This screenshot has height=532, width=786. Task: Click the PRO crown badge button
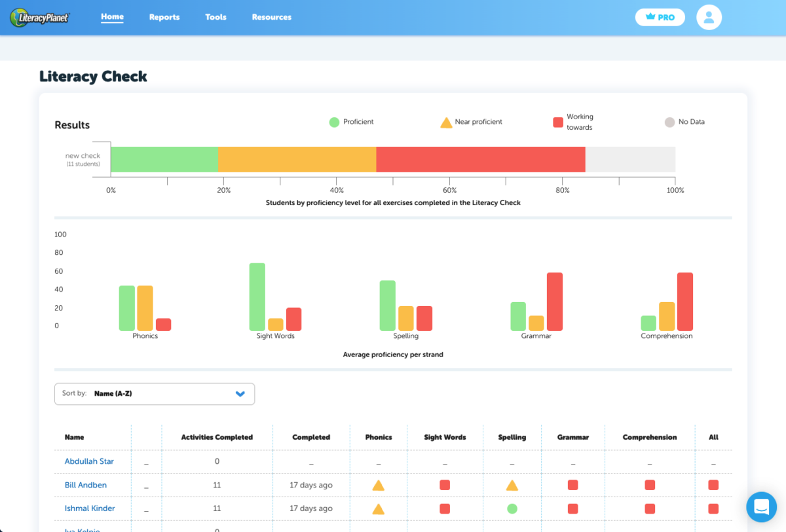pos(660,18)
